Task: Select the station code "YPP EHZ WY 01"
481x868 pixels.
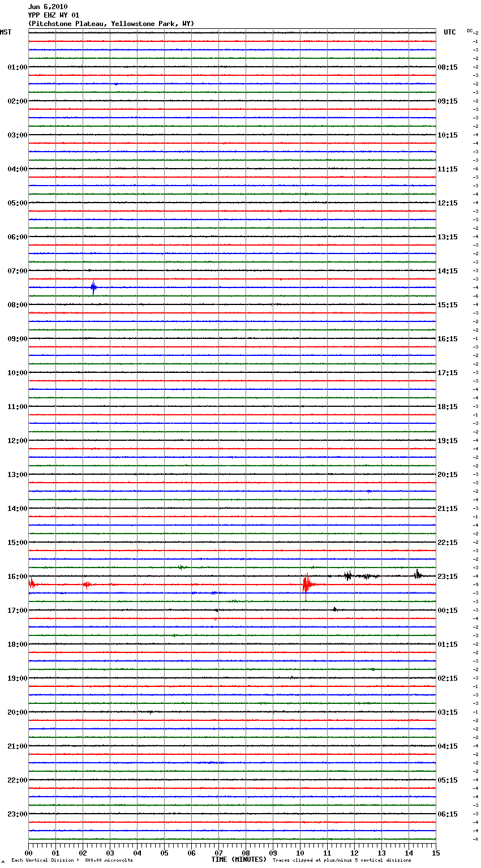Action: tap(54, 15)
